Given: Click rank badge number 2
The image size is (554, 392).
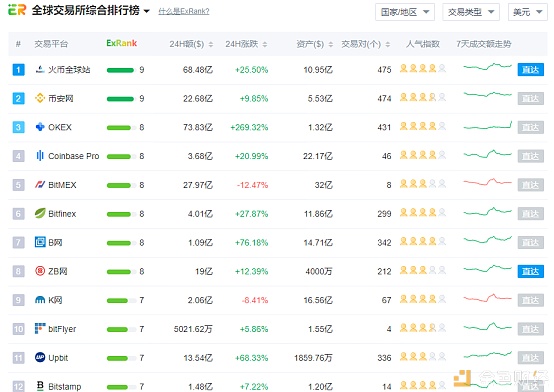Looking at the screenshot, I should coord(18,98).
